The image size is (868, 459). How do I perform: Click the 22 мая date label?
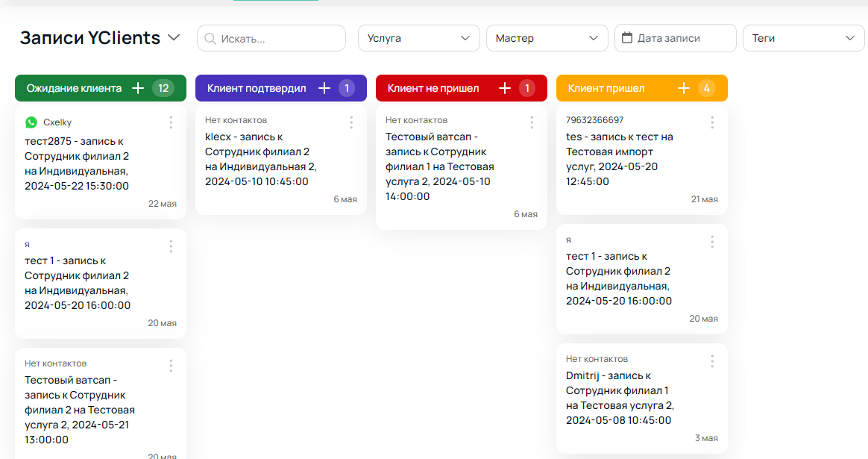[163, 204]
